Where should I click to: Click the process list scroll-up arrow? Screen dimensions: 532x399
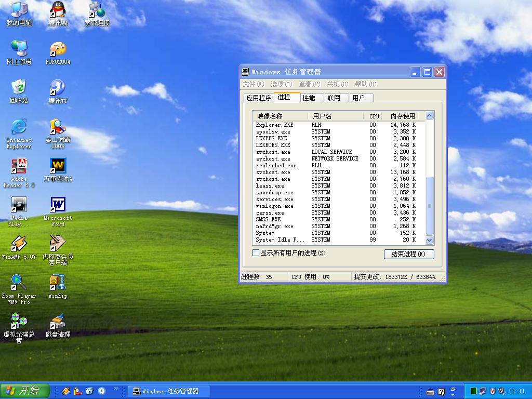click(x=429, y=116)
